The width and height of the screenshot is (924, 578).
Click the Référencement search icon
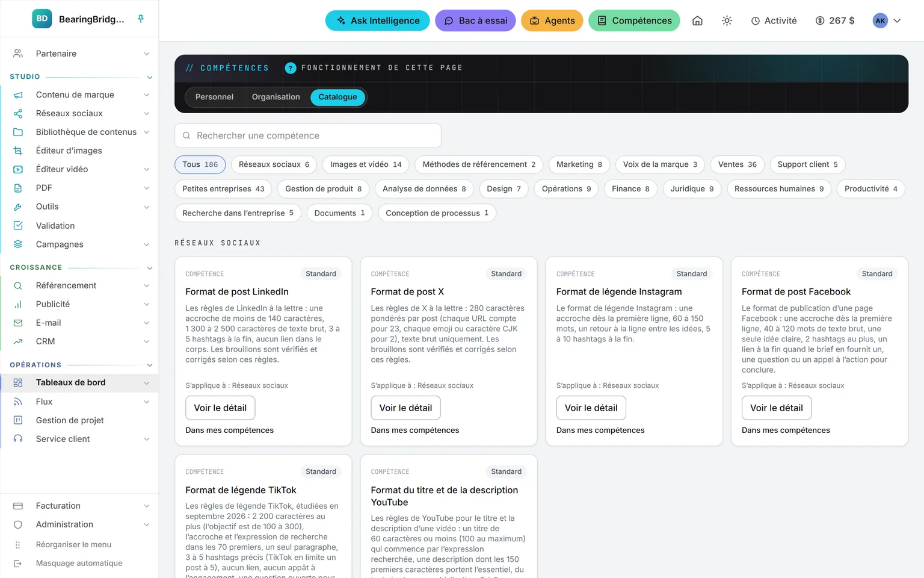point(18,286)
